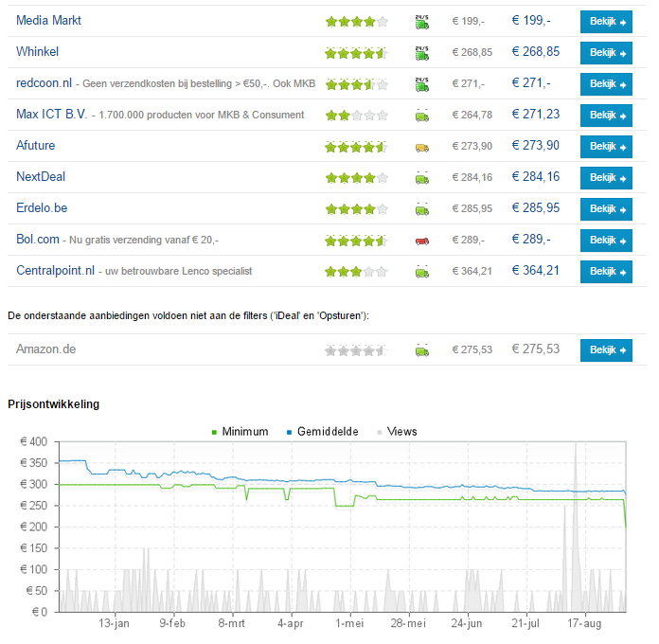Image resolution: width=659 pixels, height=644 pixels.
Task: Click Bekijk button for NextDeal offer
Action: tap(606, 178)
